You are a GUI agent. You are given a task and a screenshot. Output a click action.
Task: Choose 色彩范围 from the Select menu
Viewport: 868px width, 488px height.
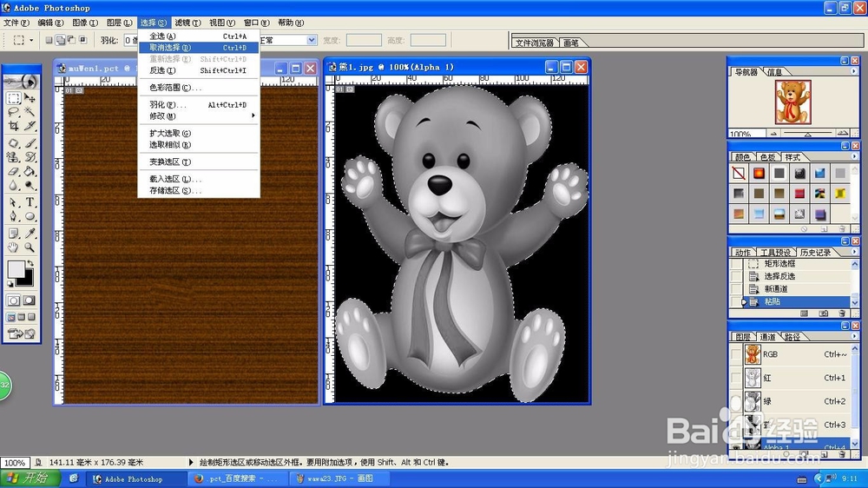tap(199, 88)
